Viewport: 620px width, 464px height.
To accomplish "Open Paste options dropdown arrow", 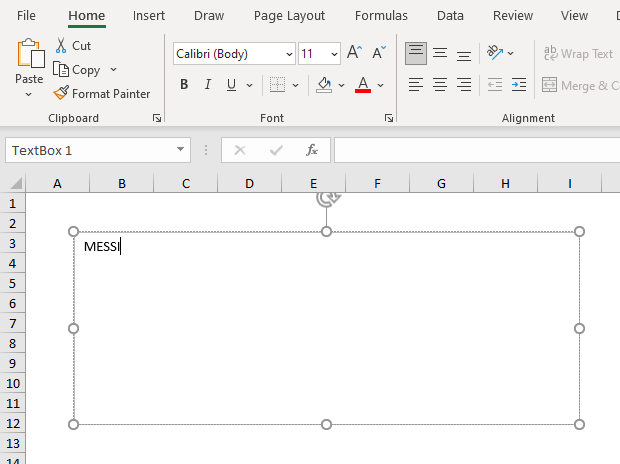I will pyautogui.click(x=28, y=95).
